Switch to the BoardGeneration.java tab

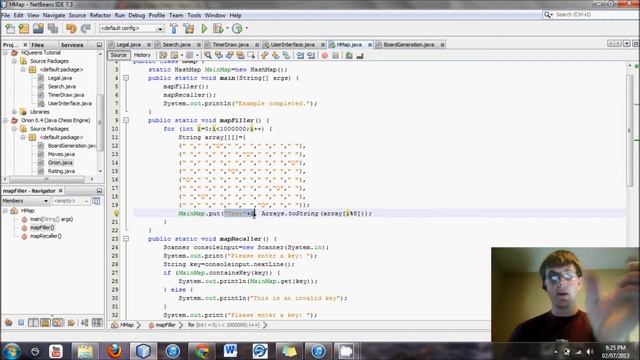click(x=409, y=44)
